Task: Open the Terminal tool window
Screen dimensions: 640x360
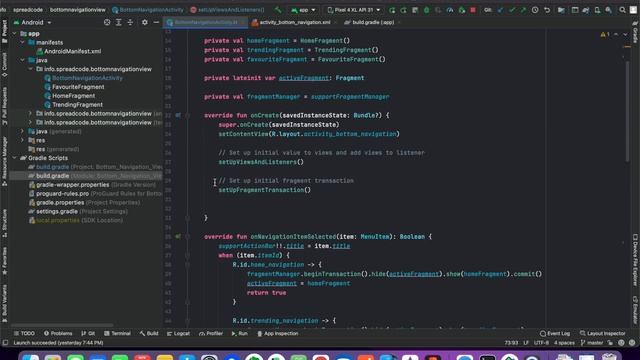Action: 117,333
